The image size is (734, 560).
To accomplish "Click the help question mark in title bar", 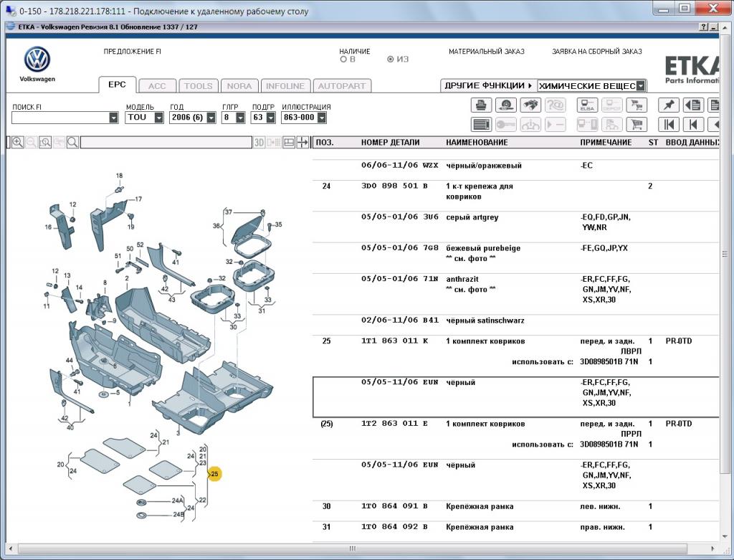I will click(x=704, y=27).
